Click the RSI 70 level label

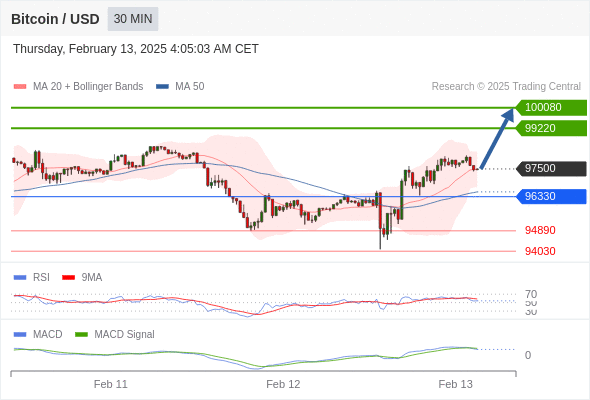(531, 294)
